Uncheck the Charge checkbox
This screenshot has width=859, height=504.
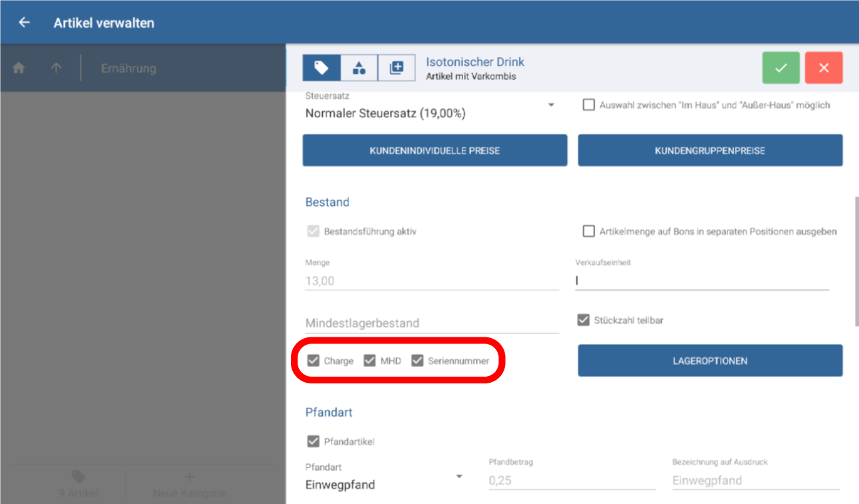pyautogui.click(x=313, y=360)
